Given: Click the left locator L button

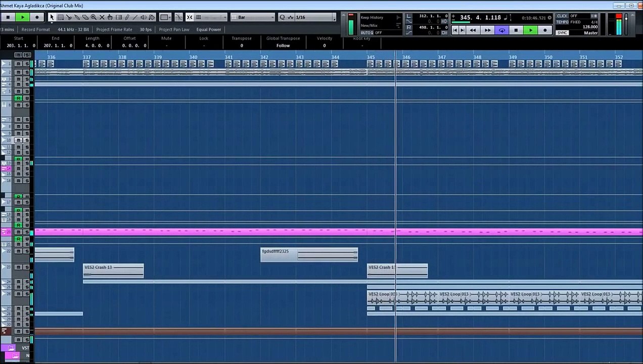Looking at the screenshot, I should (x=409, y=17).
